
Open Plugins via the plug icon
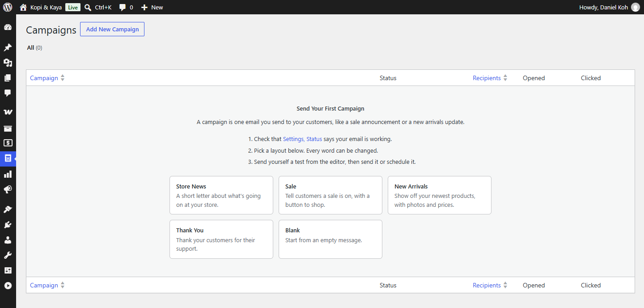8,225
